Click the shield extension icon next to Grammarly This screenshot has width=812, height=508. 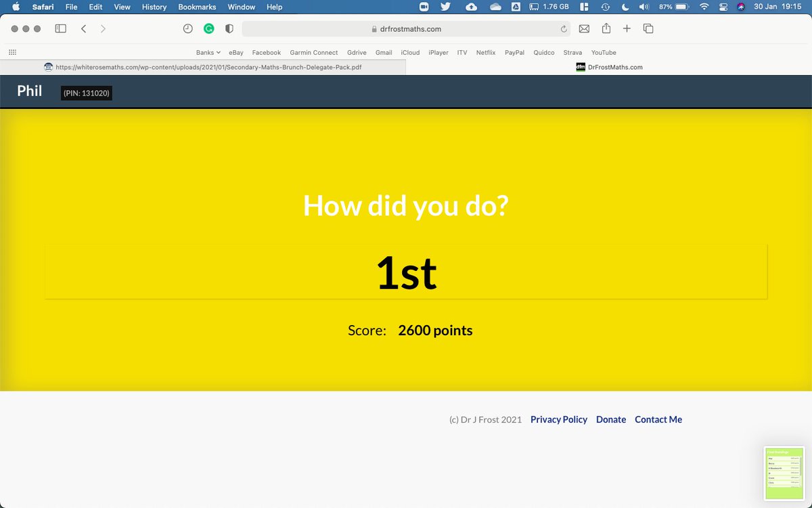pos(229,28)
